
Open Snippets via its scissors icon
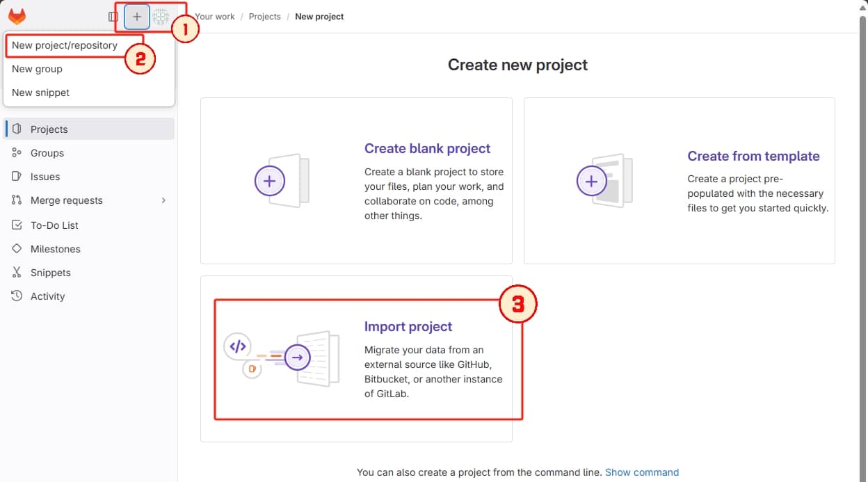tap(17, 272)
